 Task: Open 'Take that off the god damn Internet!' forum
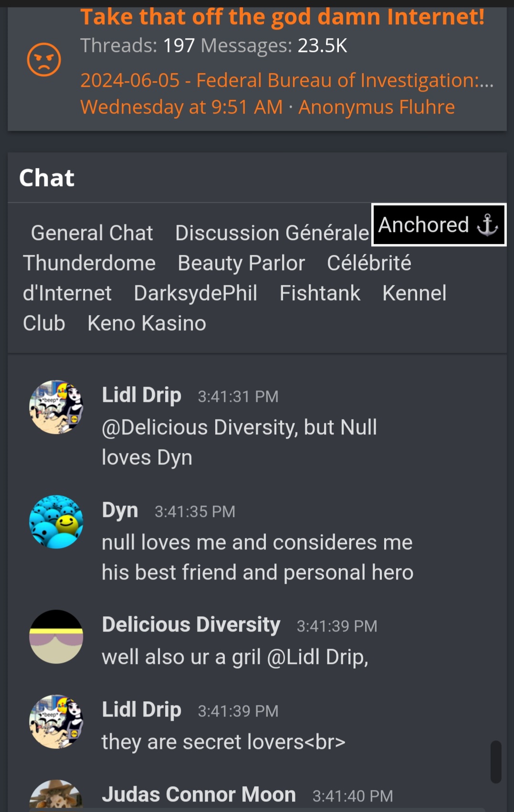(x=283, y=17)
